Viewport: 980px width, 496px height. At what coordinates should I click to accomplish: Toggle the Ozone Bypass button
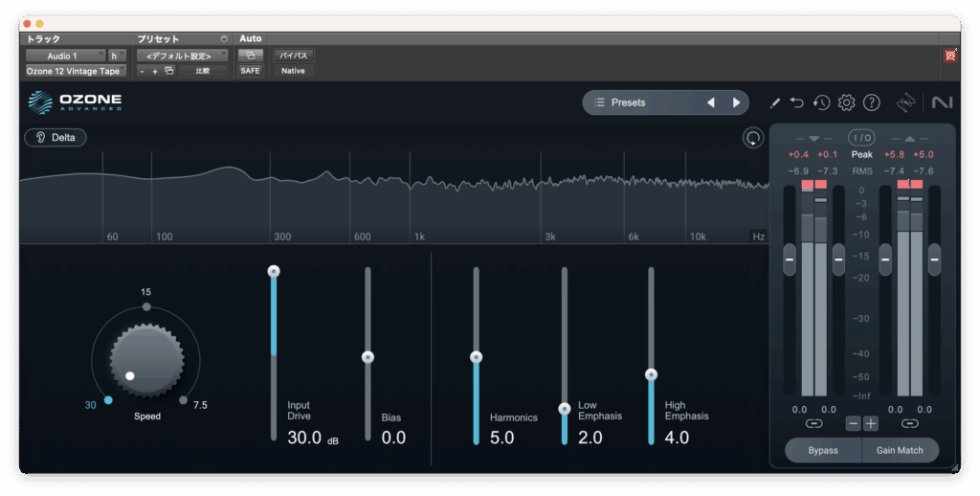822,450
